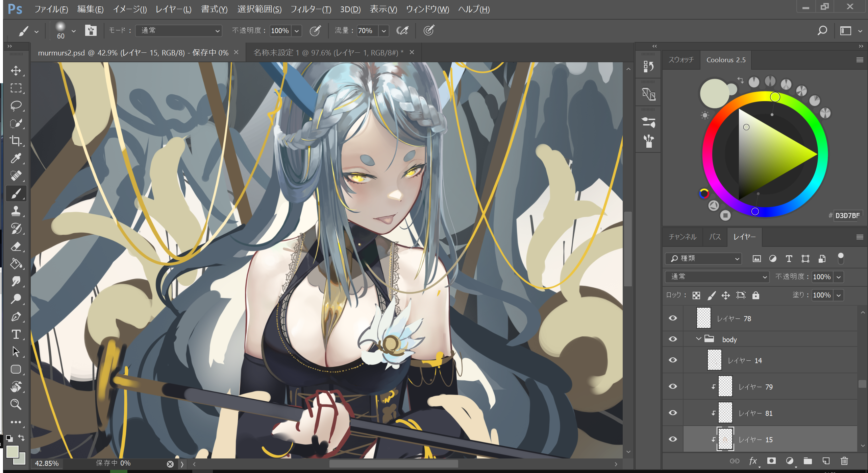Screen dimensions: 868x473
Task: Toggle the layer filter on/off switch
Action: 841,258
